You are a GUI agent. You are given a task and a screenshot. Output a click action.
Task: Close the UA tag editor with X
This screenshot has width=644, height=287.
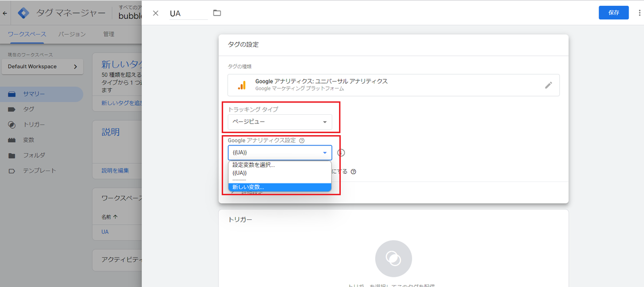[156, 13]
